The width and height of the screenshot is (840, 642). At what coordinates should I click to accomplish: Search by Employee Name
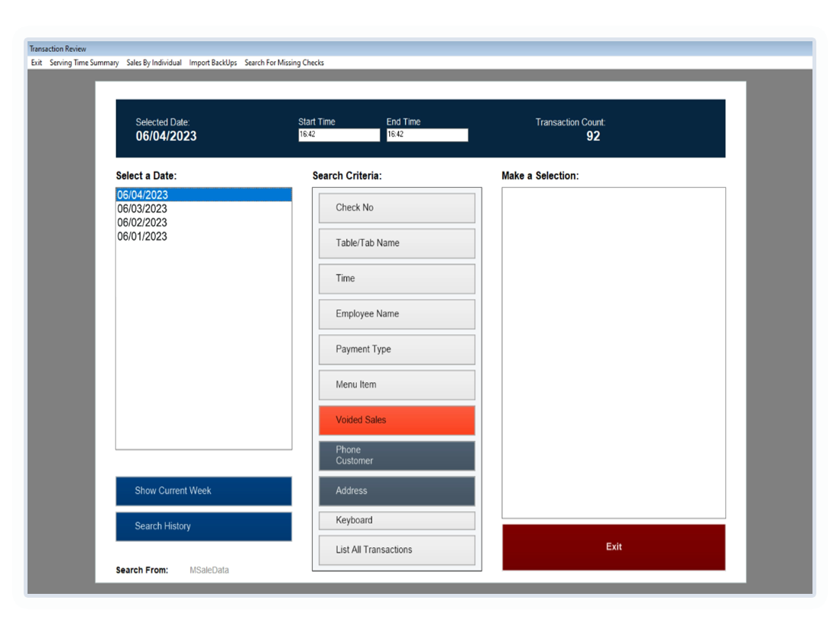click(397, 314)
